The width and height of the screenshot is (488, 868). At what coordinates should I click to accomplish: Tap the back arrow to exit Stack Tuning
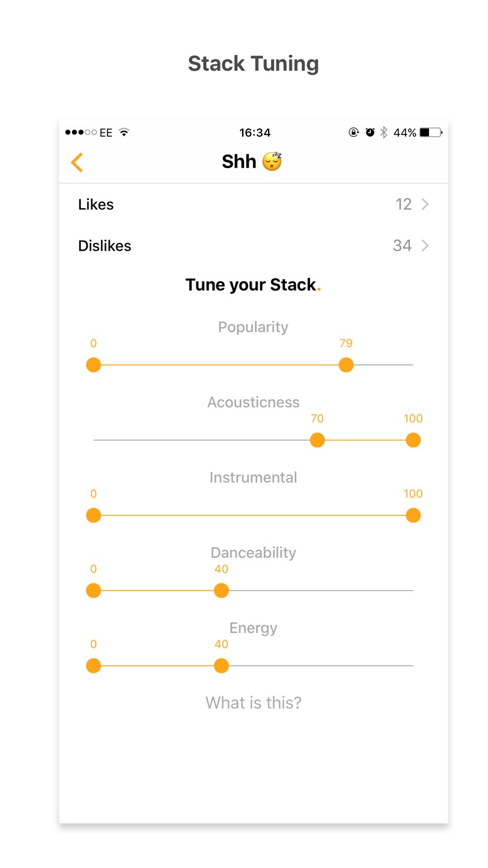point(77,162)
